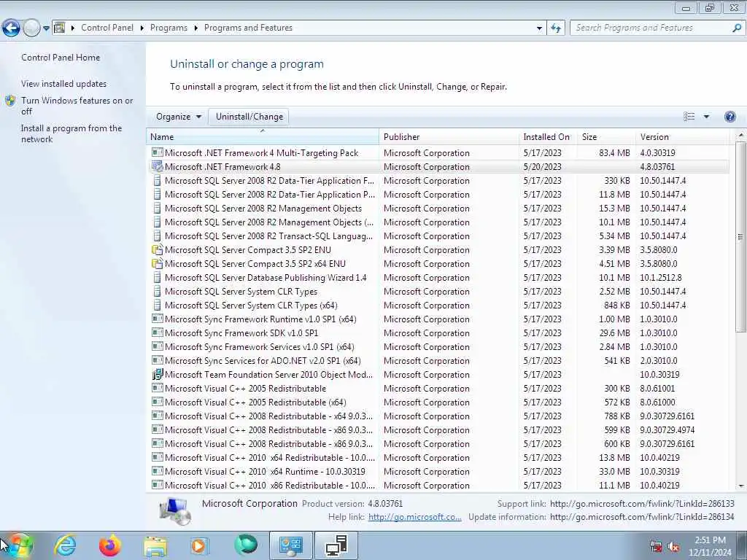747x560 pixels.
Task: Click the muted volume tray icon
Action: pos(673,547)
